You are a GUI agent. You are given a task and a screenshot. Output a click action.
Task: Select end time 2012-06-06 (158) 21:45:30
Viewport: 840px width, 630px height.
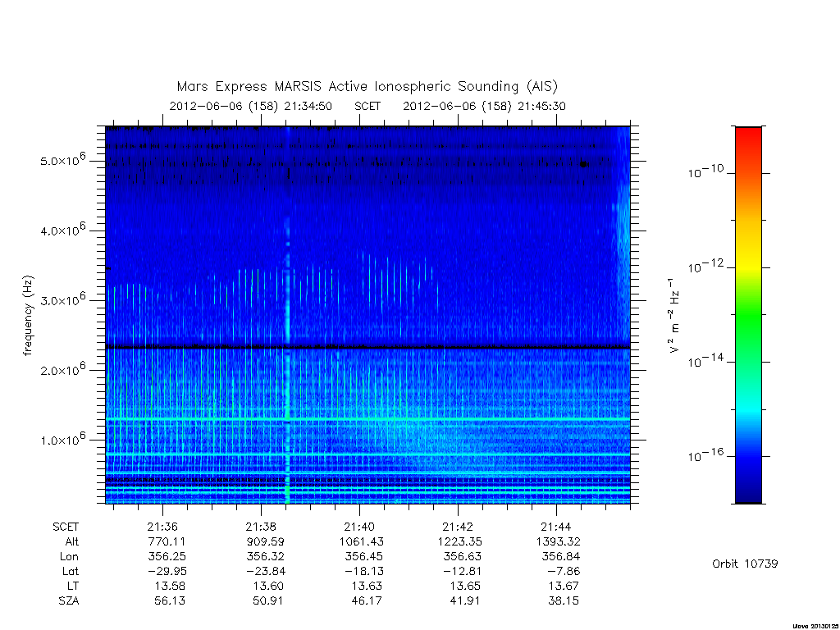484,106
